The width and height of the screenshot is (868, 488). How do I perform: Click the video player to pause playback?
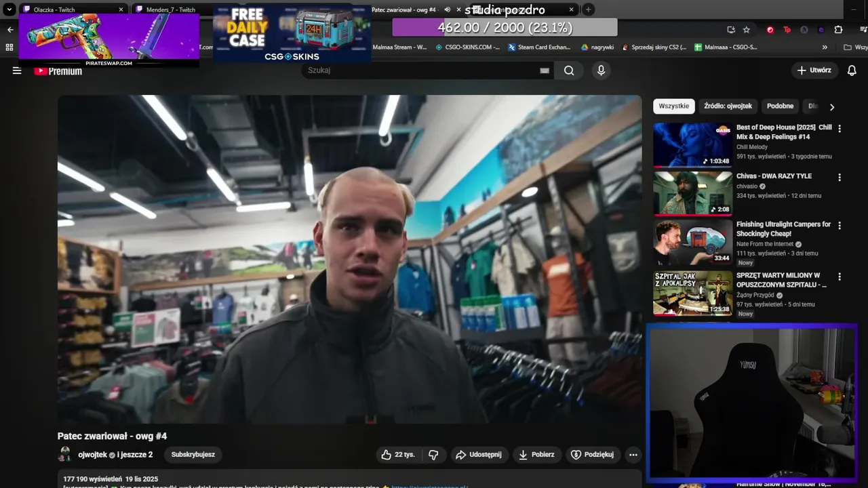point(349,259)
